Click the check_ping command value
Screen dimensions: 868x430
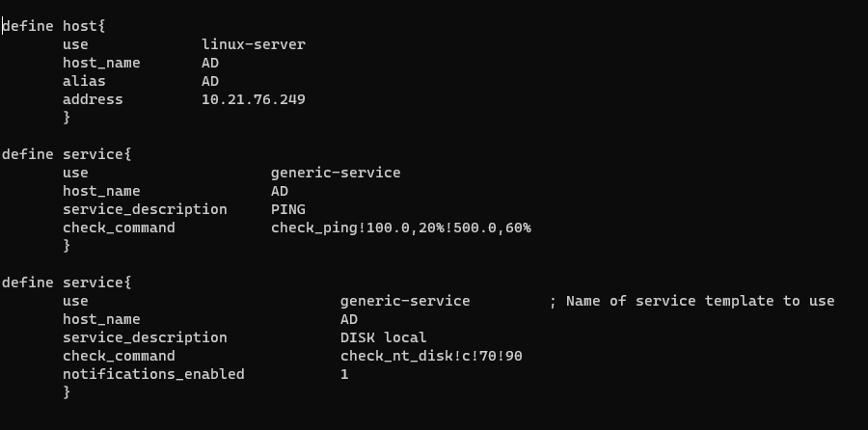coord(400,228)
